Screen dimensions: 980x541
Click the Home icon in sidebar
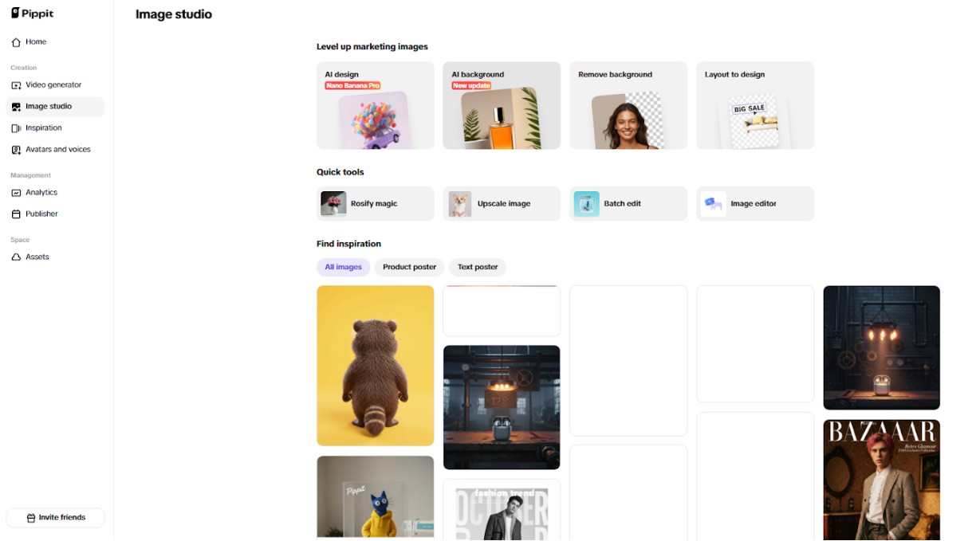pos(16,42)
